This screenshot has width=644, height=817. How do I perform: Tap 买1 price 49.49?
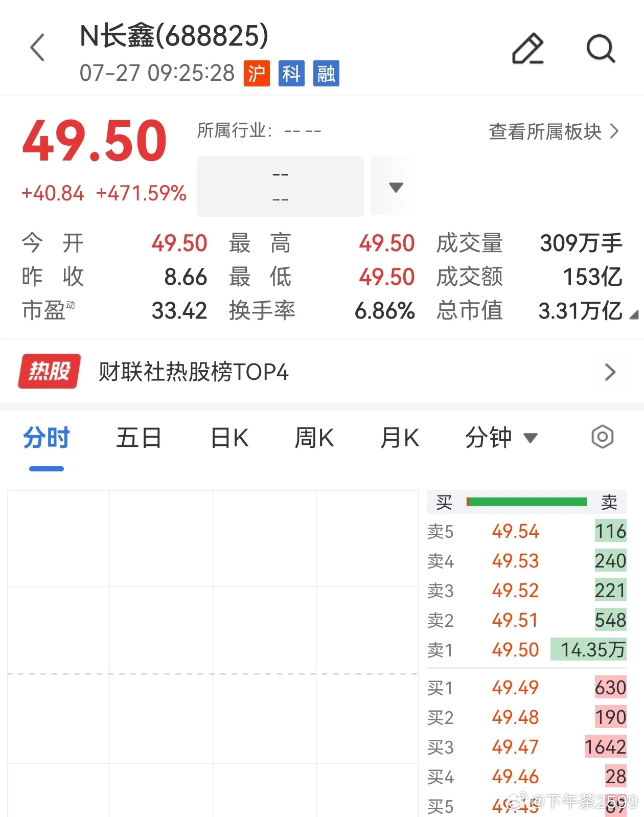515,688
